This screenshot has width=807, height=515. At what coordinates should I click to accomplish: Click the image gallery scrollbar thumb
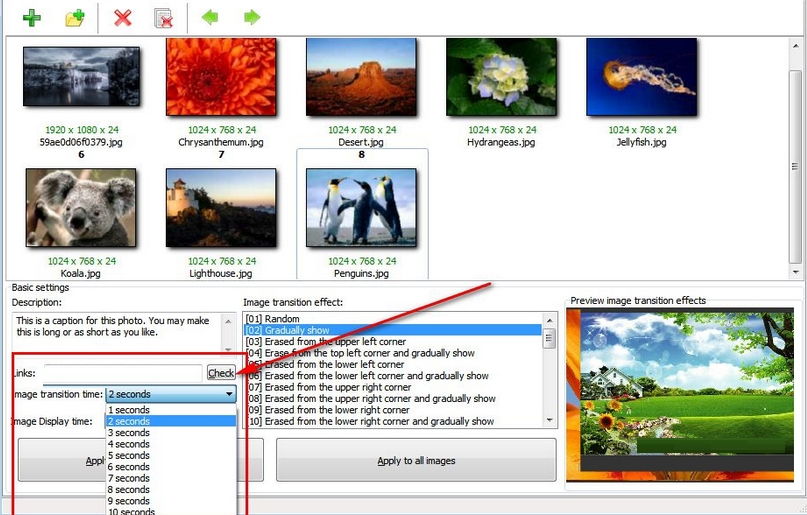(x=795, y=166)
